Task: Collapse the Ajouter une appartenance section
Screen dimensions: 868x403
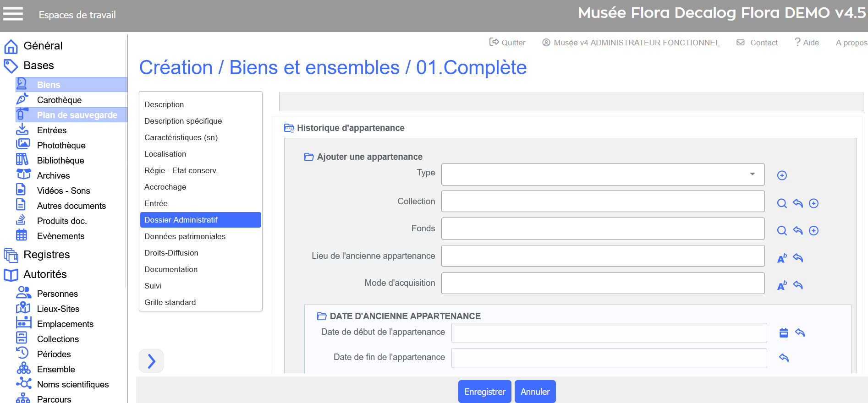Action: pyautogui.click(x=309, y=157)
